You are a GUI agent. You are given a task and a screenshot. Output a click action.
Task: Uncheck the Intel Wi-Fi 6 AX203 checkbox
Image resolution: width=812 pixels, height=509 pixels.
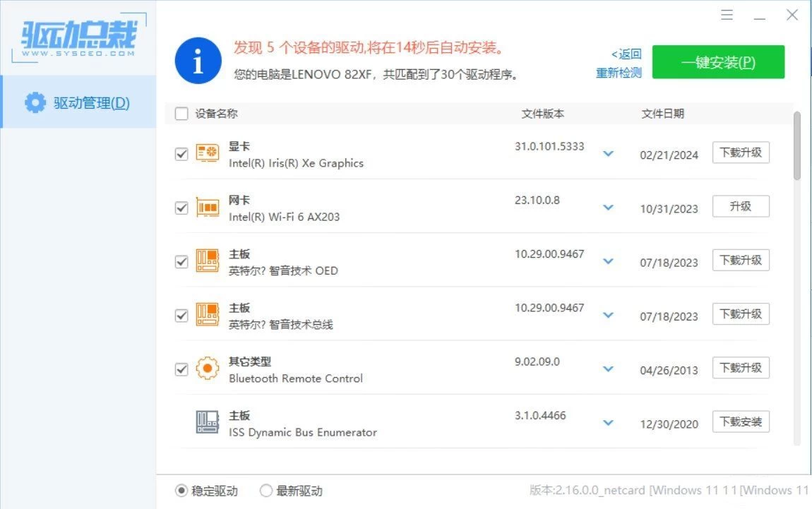181,208
